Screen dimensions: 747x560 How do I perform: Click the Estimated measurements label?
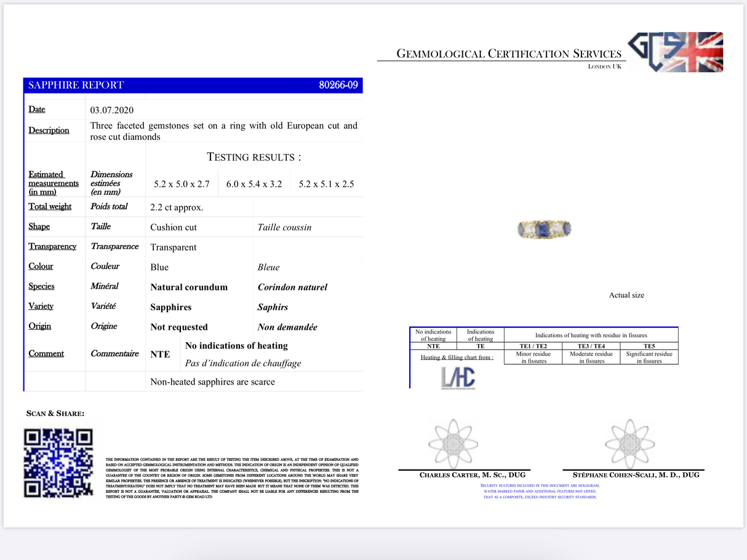[x=53, y=183]
